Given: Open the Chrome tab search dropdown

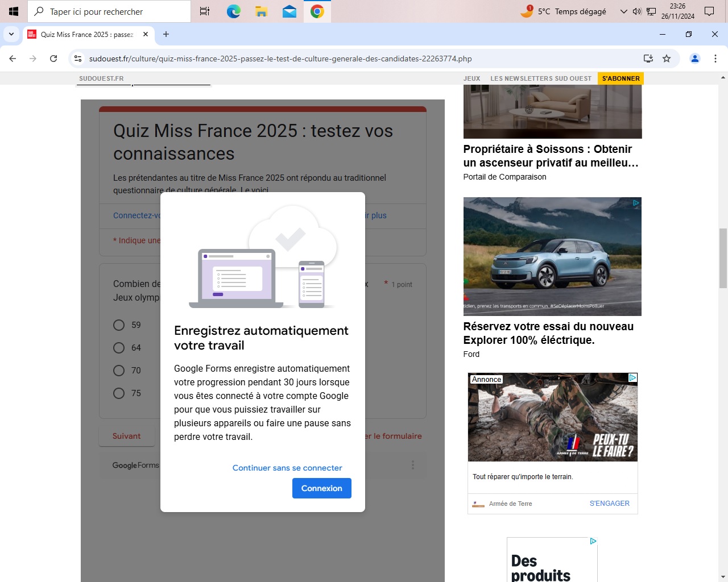Looking at the screenshot, I should (11, 34).
